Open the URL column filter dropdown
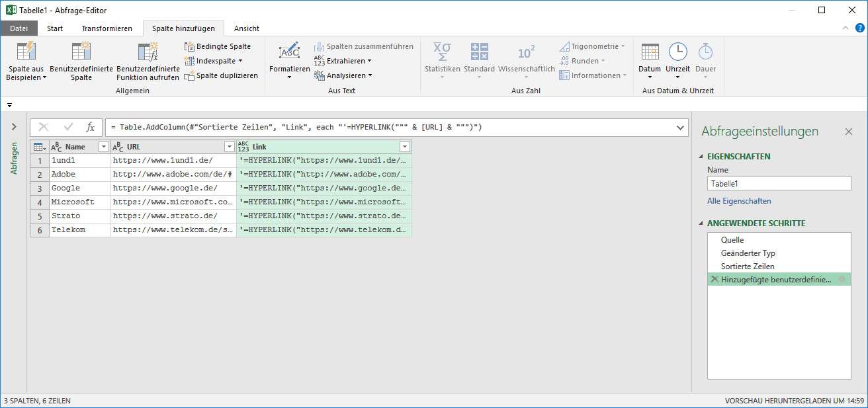 point(229,147)
